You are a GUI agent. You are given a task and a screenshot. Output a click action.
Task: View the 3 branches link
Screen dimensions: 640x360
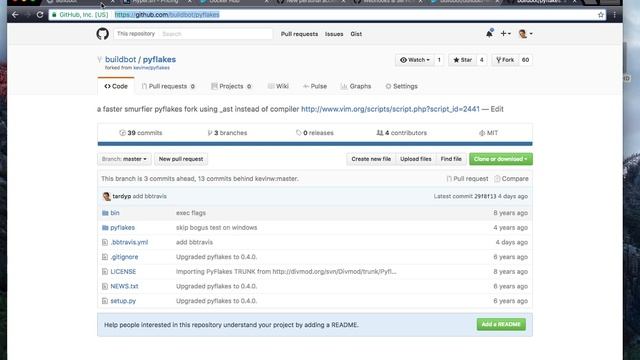click(227, 133)
